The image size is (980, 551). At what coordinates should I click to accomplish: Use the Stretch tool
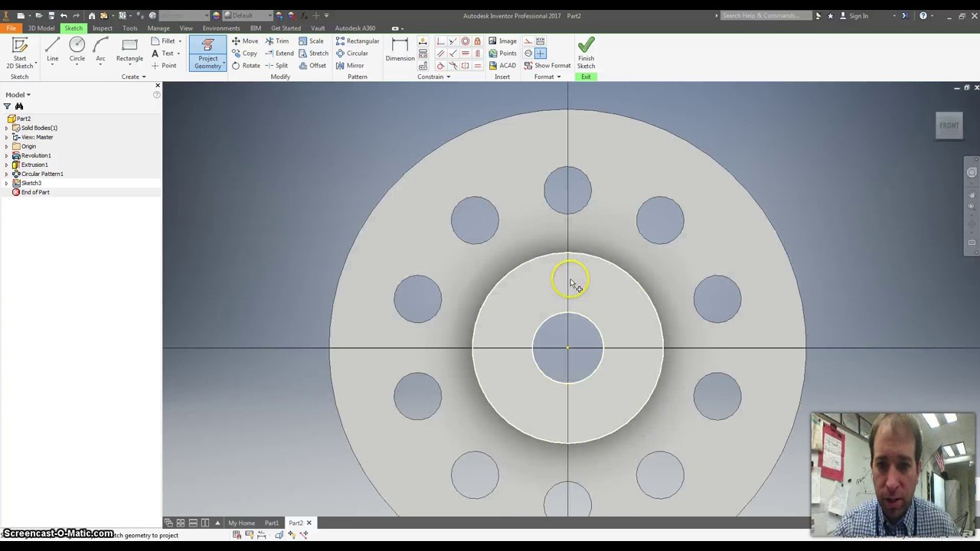313,53
